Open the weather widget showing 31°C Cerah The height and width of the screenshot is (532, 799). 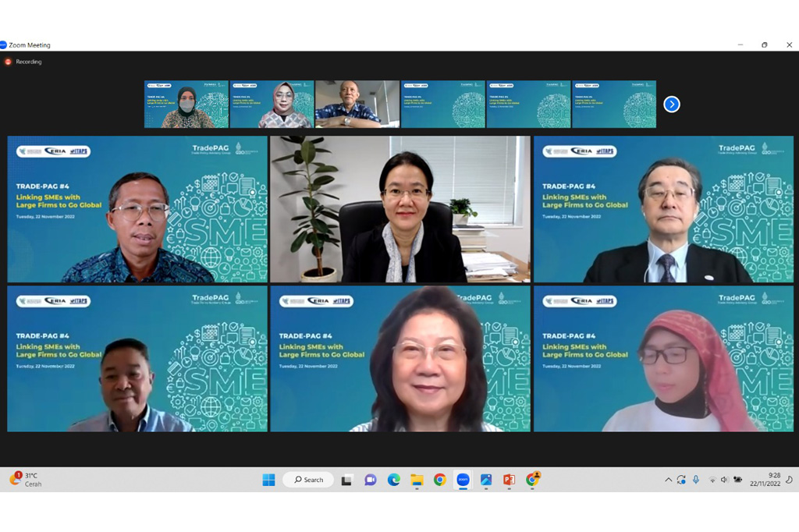tap(26, 480)
